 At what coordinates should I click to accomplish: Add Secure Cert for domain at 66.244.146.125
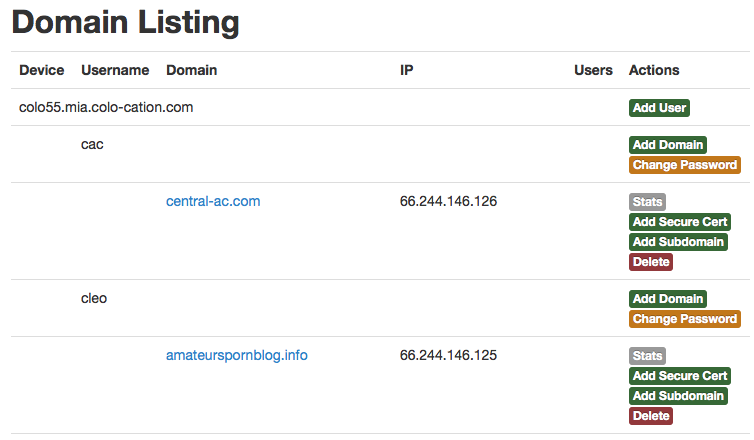[680, 376]
